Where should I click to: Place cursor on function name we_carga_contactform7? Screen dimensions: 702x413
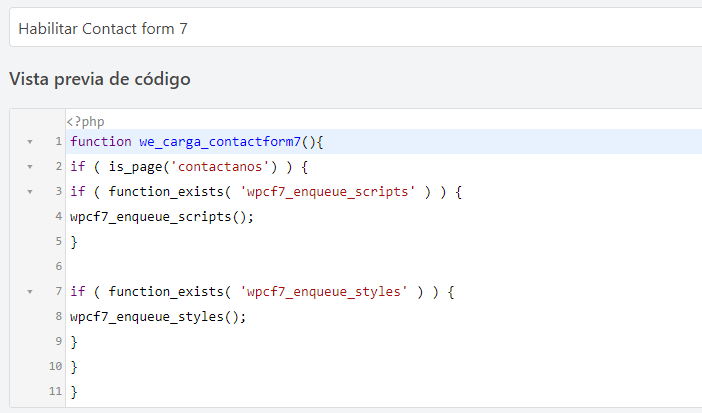(220, 142)
